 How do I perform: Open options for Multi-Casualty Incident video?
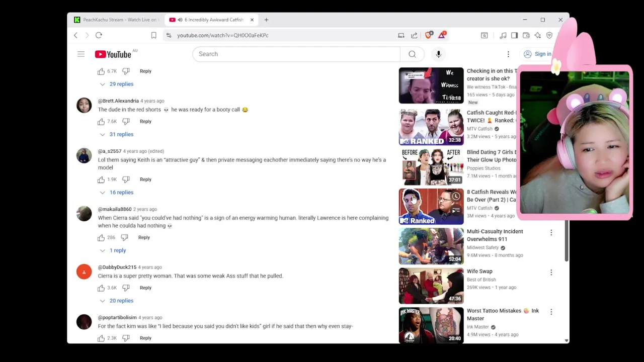(x=551, y=232)
